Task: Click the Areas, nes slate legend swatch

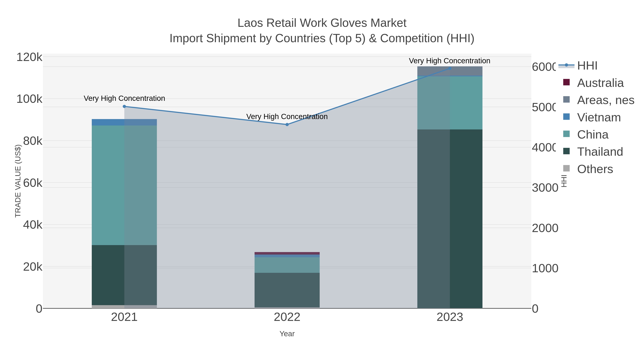Action: 566,99
